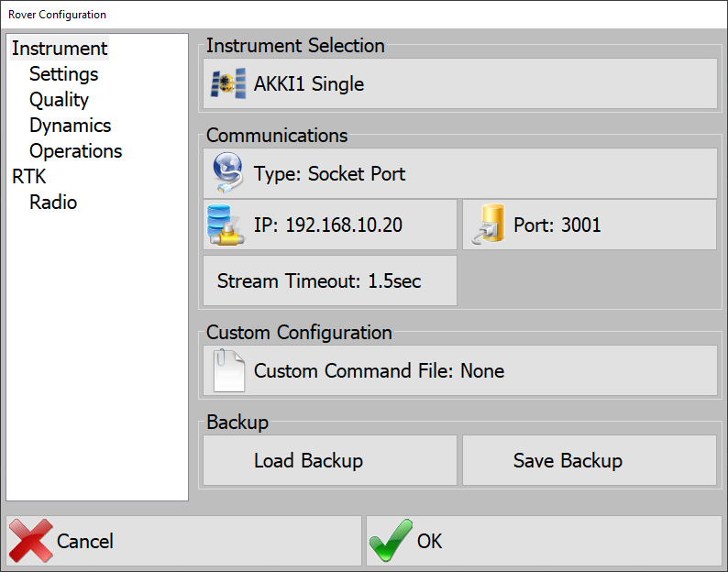The height and width of the screenshot is (572, 728).
Task: Select Operations in the sidebar tree
Action: click(x=75, y=151)
